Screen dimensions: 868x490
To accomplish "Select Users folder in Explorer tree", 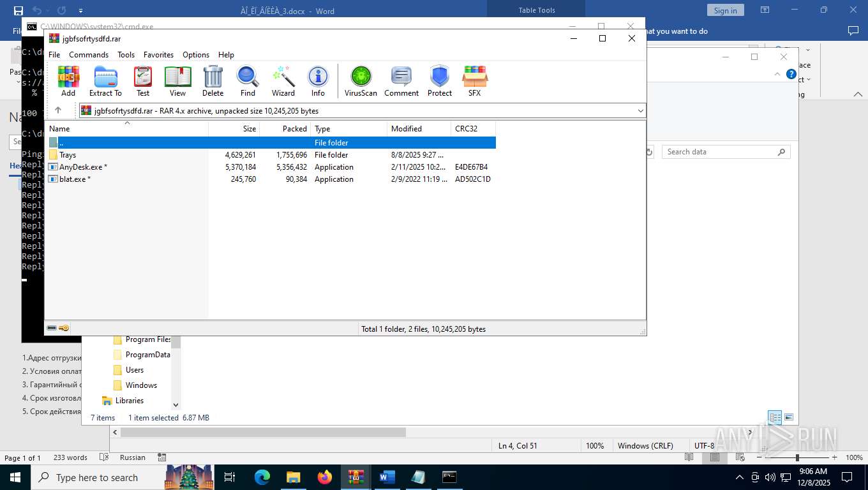I will (x=135, y=370).
